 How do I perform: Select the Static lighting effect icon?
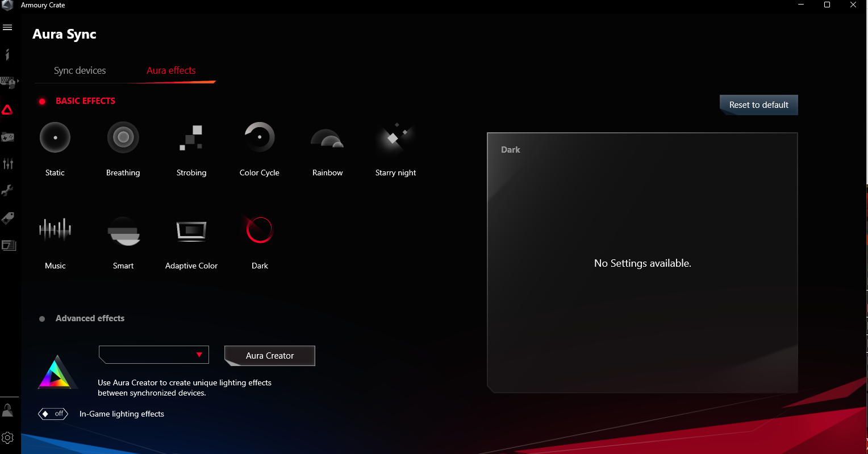(55, 137)
